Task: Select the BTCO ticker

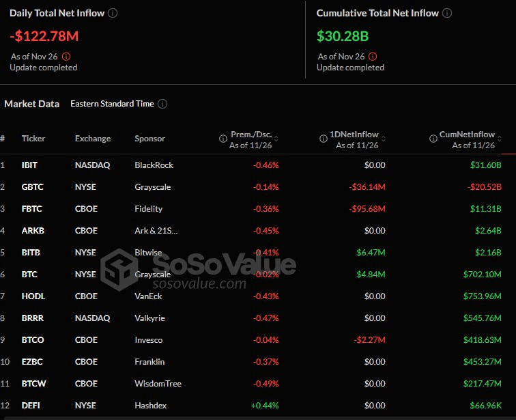Action: pyautogui.click(x=33, y=339)
